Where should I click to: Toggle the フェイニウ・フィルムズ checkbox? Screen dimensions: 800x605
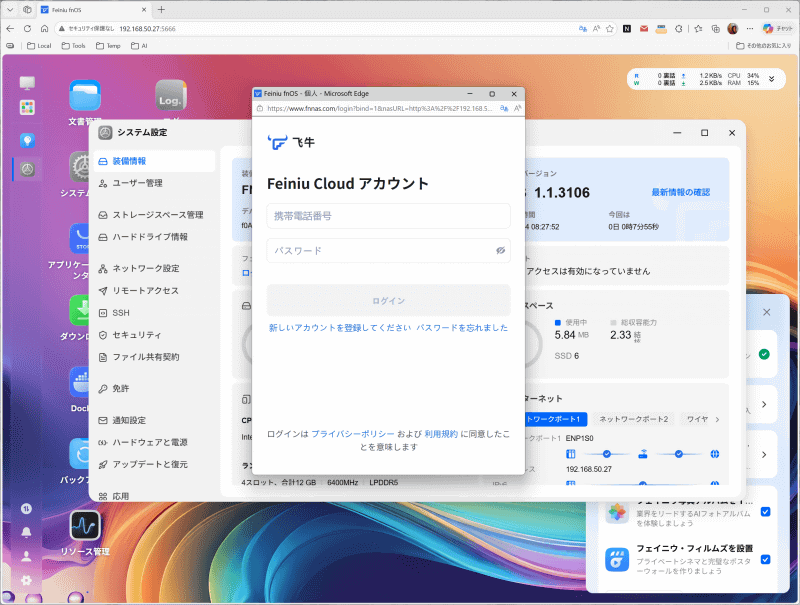tap(765, 560)
